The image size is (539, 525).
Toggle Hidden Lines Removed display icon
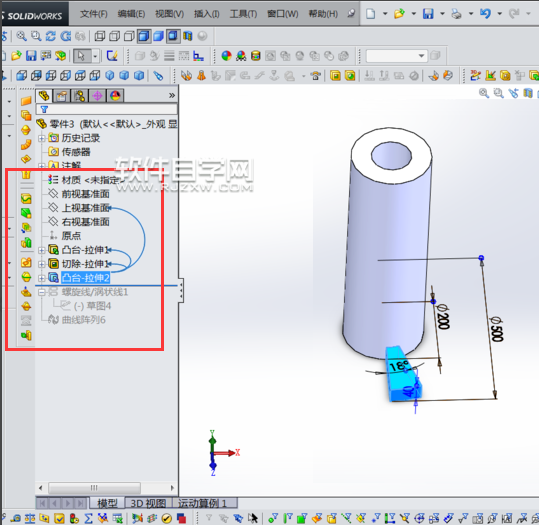(129, 36)
